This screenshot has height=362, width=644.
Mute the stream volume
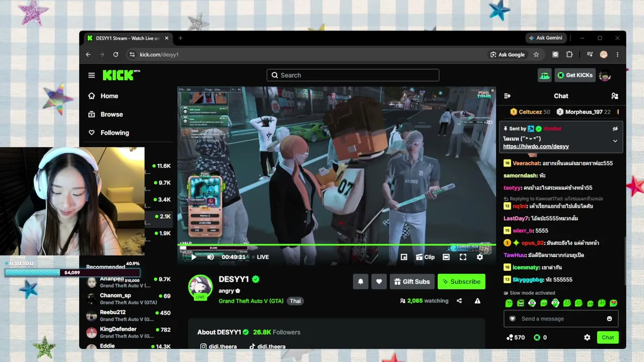(x=210, y=257)
